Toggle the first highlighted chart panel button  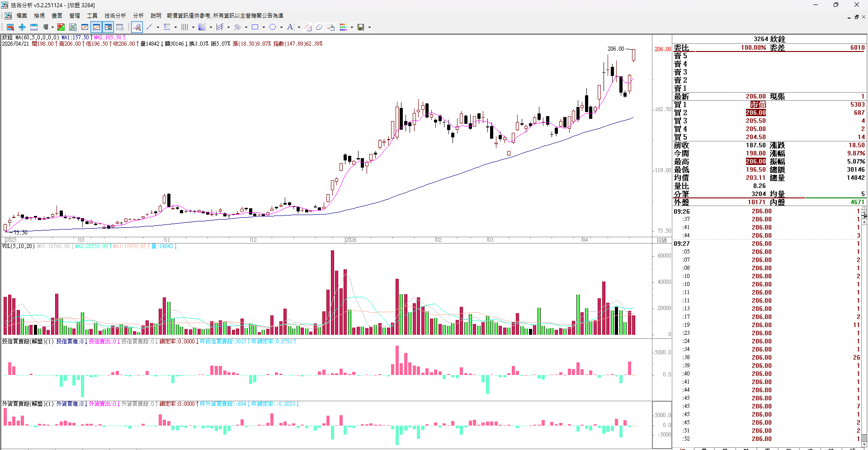[96, 27]
